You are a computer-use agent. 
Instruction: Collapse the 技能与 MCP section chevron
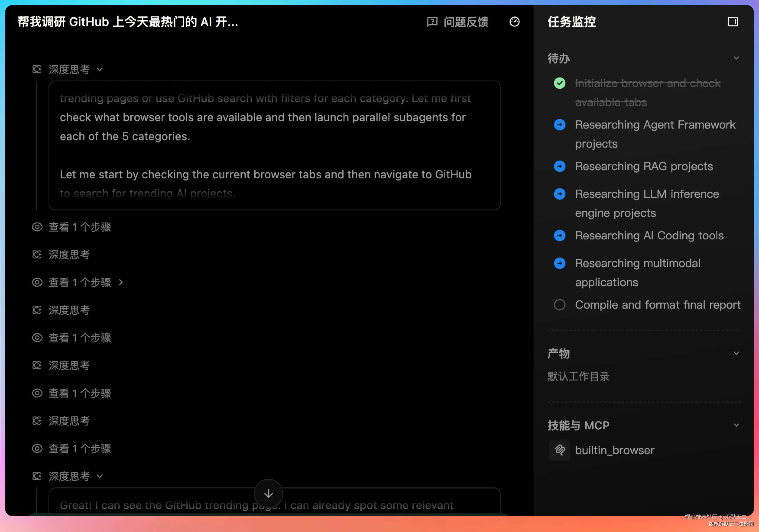(x=736, y=425)
